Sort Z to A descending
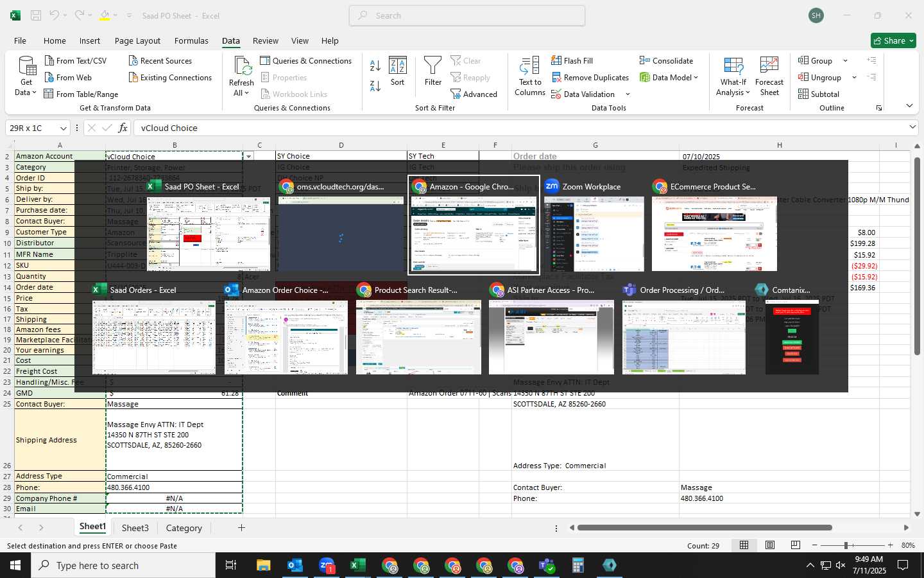 click(x=375, y=85)
